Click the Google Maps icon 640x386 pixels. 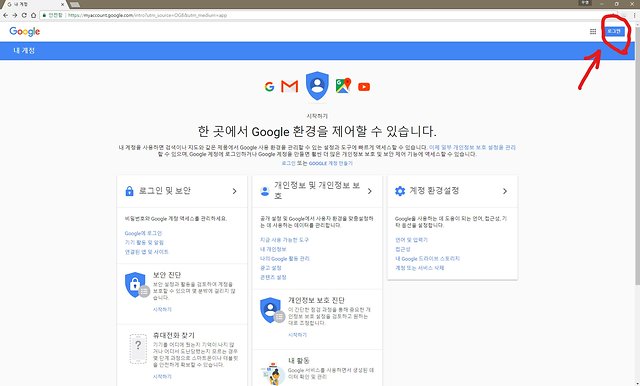click(343, 86)
